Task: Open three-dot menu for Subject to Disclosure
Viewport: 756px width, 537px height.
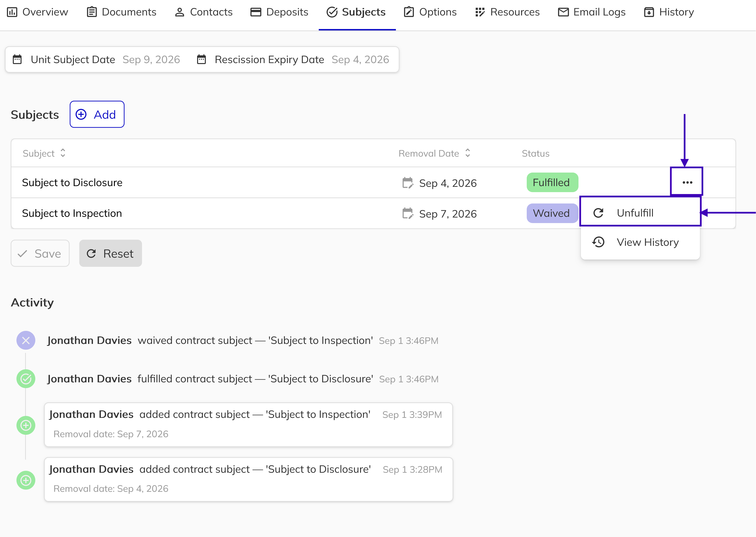Action: [687, 182]
